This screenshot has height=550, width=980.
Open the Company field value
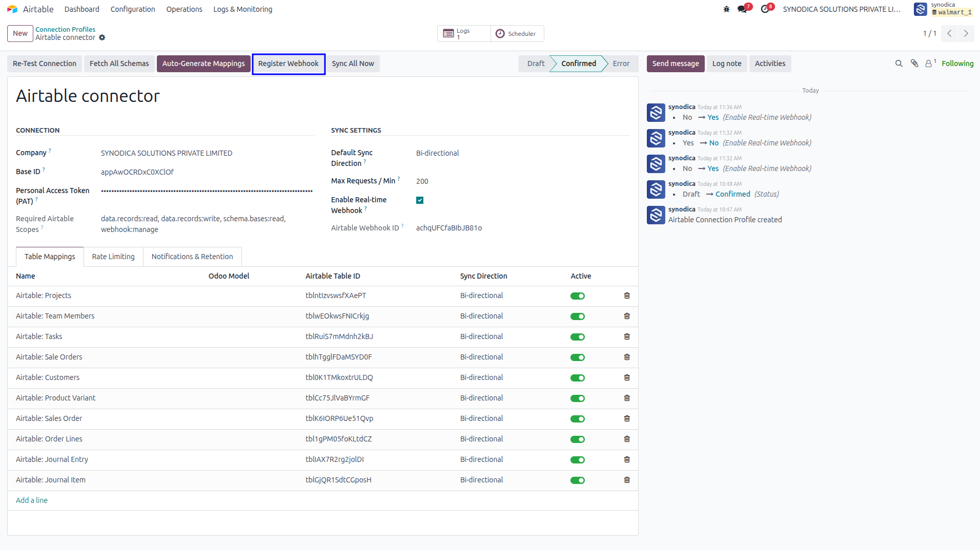(x=167, y=153)
